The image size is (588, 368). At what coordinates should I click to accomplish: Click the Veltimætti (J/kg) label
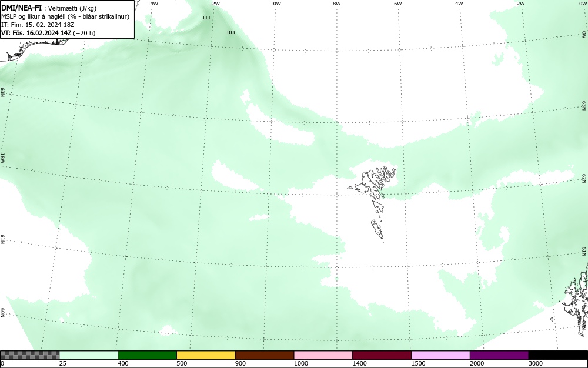click(x=72, y=9)
